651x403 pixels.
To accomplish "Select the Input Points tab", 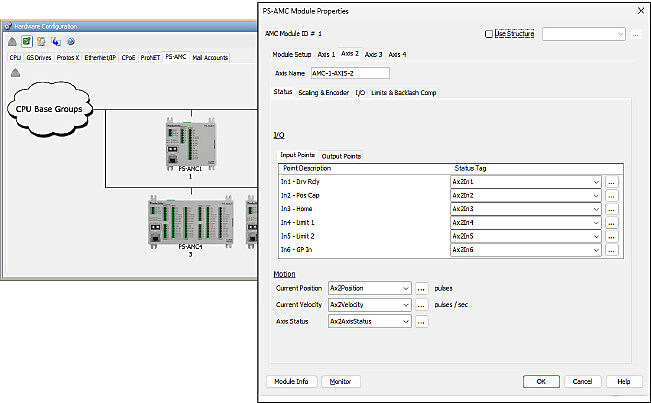I will click(297, 155).
